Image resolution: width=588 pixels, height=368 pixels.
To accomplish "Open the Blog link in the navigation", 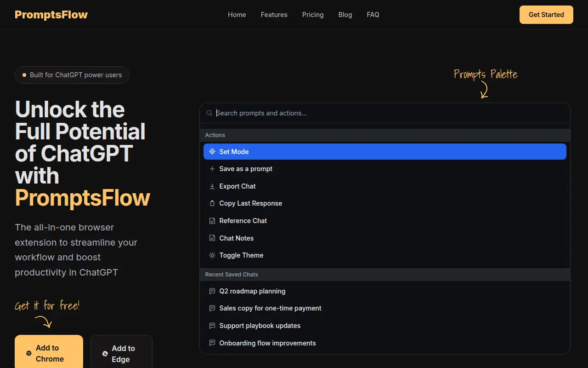I will 345,15.
